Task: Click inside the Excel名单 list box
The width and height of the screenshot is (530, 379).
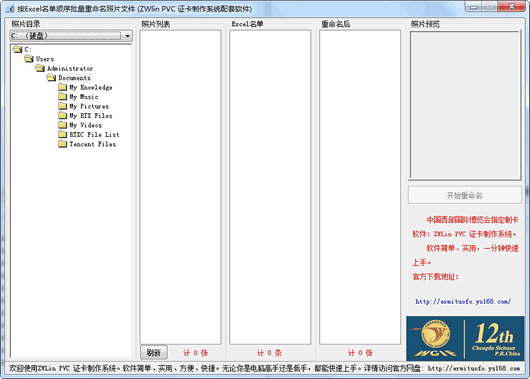Action: (x=270, y=187)
